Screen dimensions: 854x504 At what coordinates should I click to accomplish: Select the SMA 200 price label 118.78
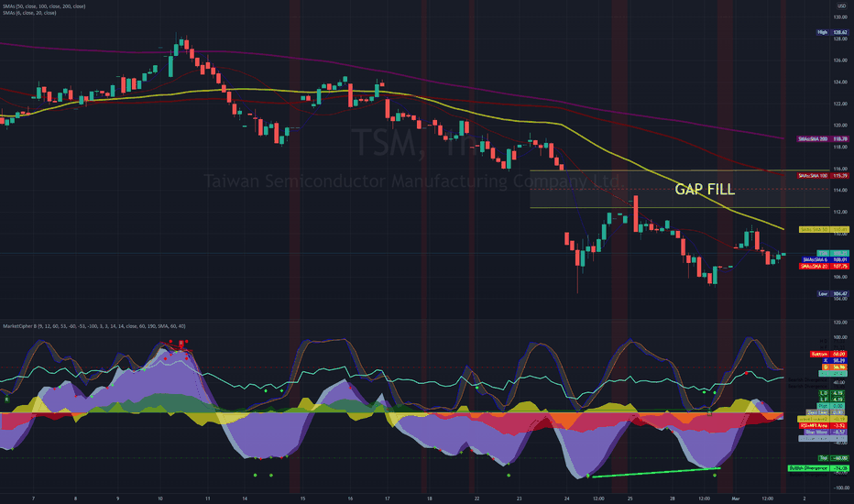pos(823,139)
